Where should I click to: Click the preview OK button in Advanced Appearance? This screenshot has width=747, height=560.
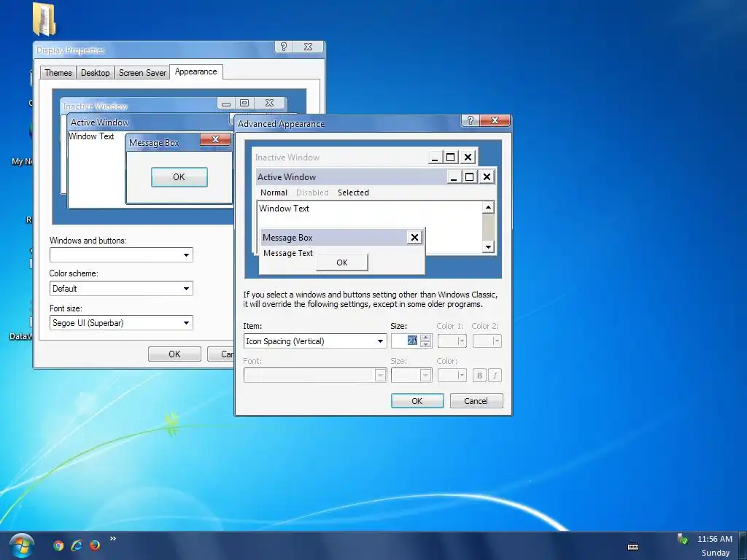pos(342,262)
